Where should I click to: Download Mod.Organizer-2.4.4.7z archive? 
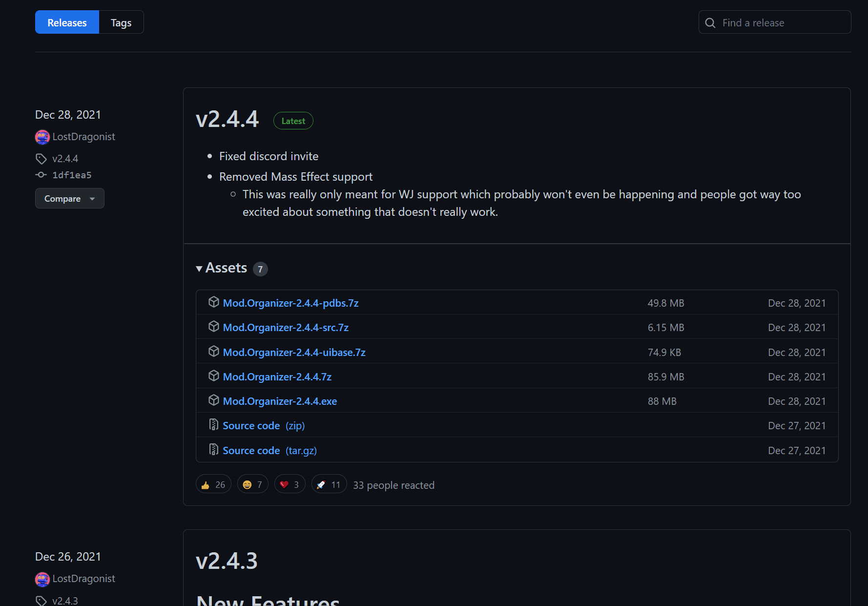click(x=277, y=376)
